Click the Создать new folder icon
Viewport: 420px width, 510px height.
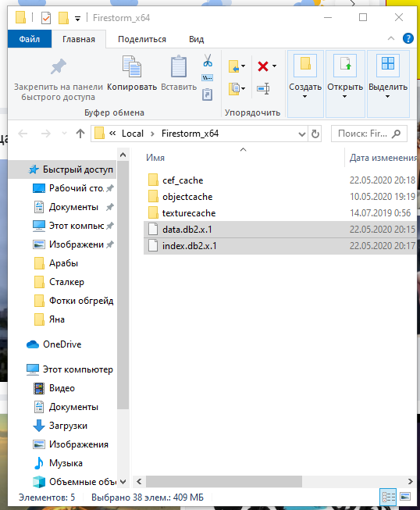click(305, 66)
